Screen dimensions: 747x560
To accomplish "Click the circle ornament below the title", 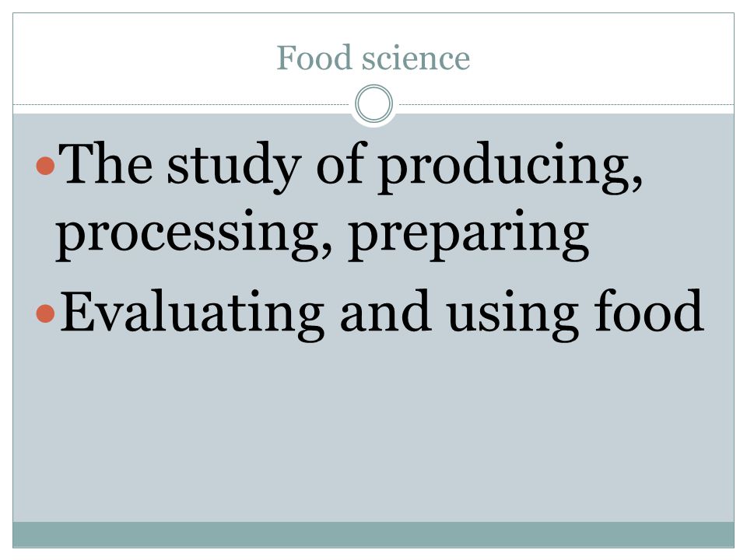I will coord(374,103).
